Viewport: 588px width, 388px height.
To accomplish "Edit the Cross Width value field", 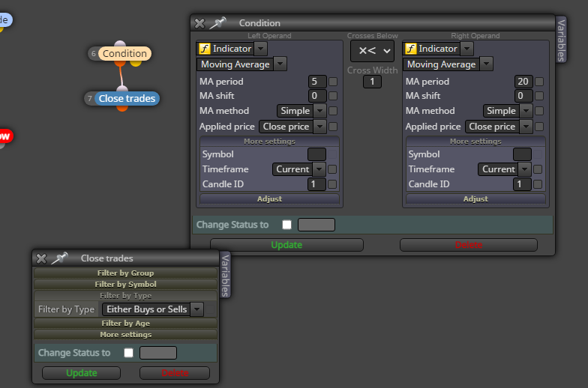I will pyautogui.click(x=372, y=82).
